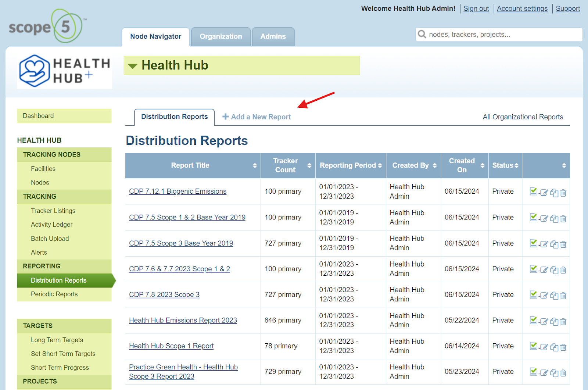This screenshot has width=588, height=390.
Task: Click the search magnifier icon
Action: (x=422, y=34)
